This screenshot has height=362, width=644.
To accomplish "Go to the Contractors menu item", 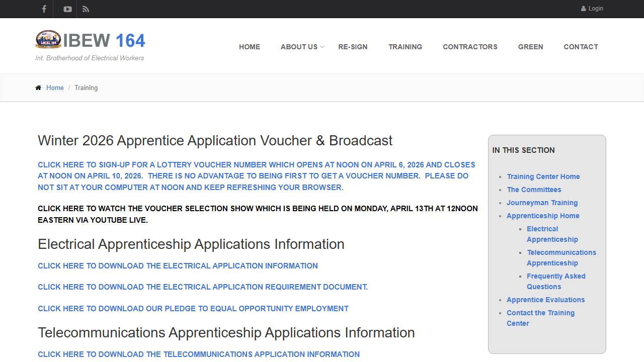I will click(x=470, y=47).
